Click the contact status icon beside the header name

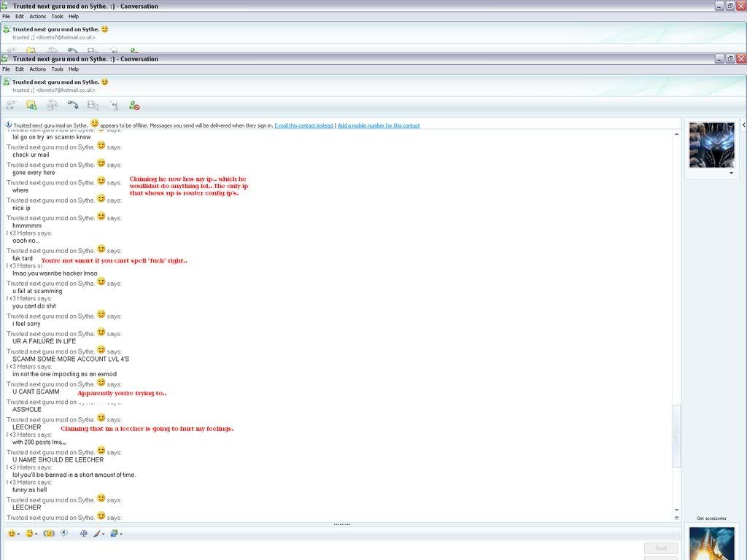pos(6,82)
